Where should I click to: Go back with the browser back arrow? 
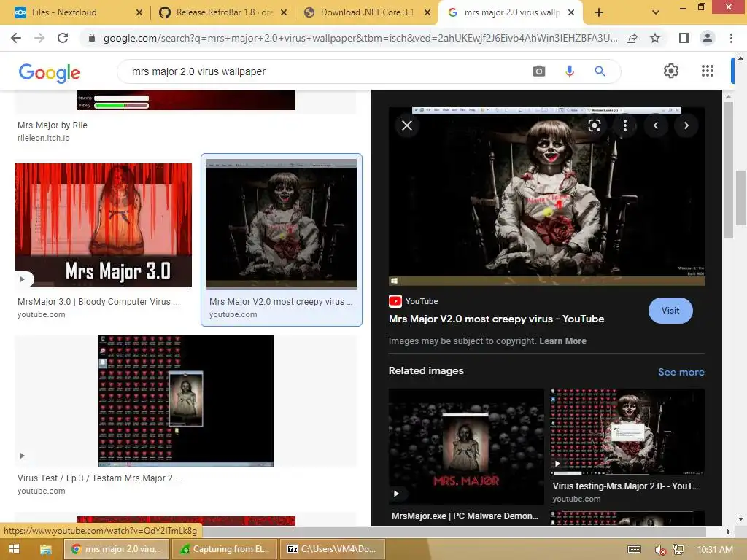click(x=16, y=38)
